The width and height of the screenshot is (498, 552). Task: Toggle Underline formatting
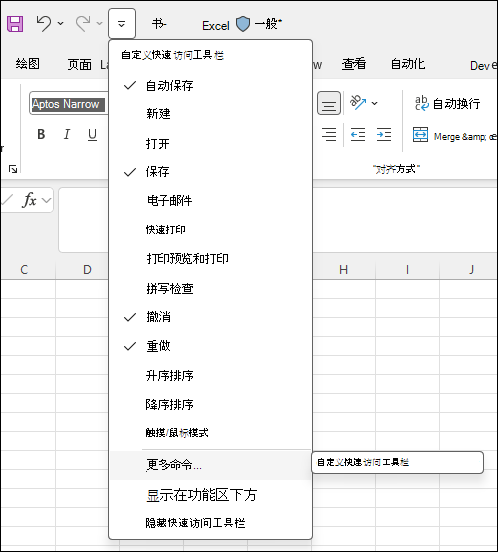pos(92,134)
